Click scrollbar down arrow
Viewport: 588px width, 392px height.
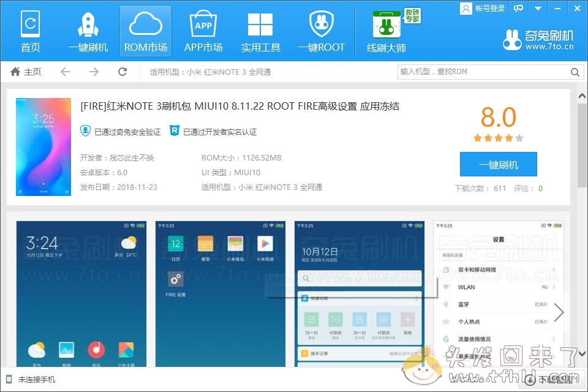click(582, 353)
